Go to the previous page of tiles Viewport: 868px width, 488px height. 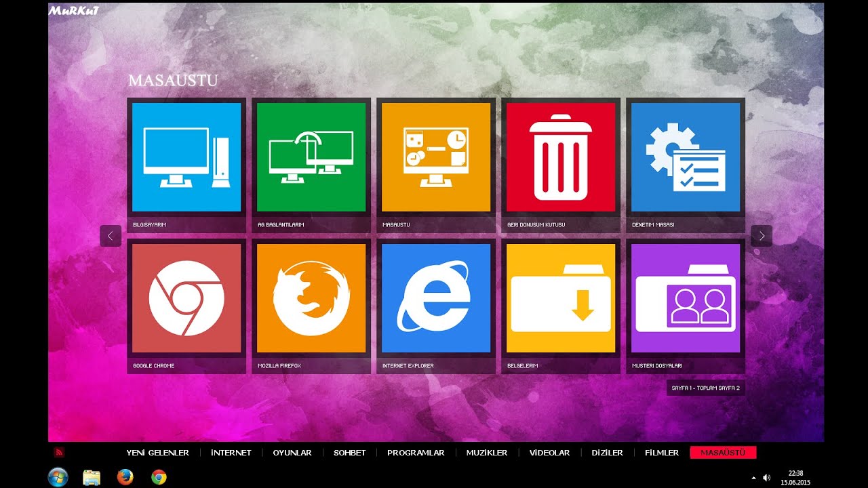[111, 236]
